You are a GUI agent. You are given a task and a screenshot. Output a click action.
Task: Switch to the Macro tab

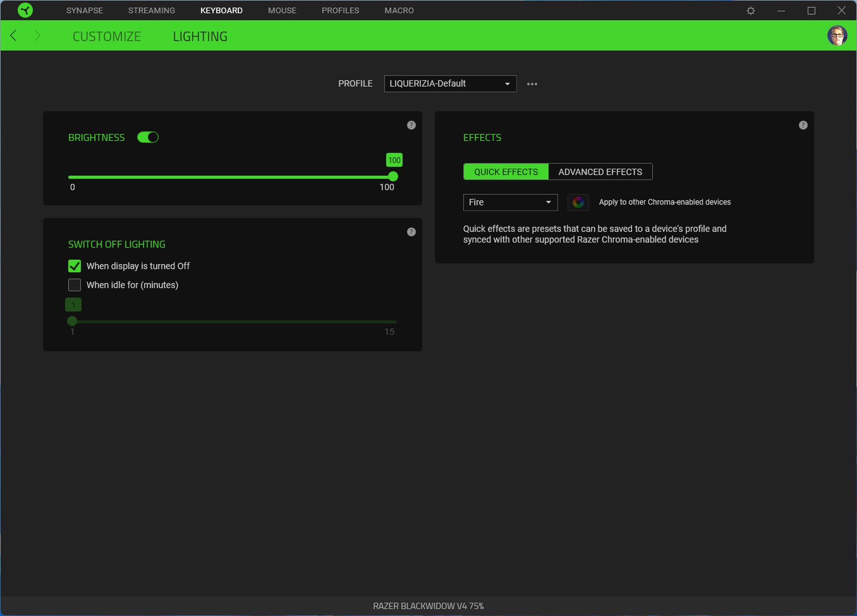point(399,11)
